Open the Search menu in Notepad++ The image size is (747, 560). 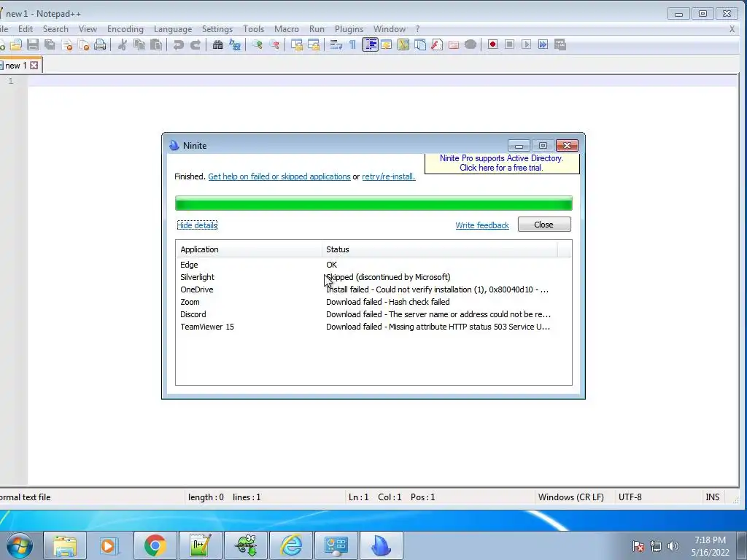(55, 29)
